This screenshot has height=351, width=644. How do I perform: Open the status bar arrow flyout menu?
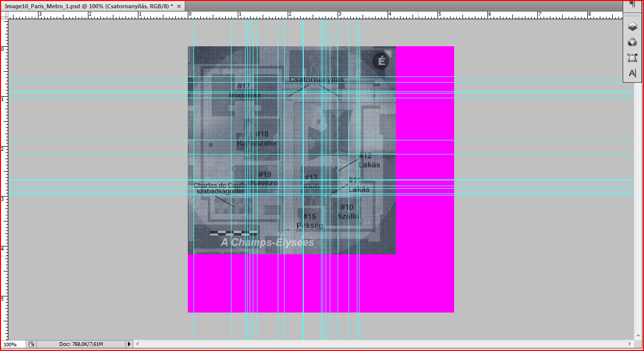[x=130, y=344]
